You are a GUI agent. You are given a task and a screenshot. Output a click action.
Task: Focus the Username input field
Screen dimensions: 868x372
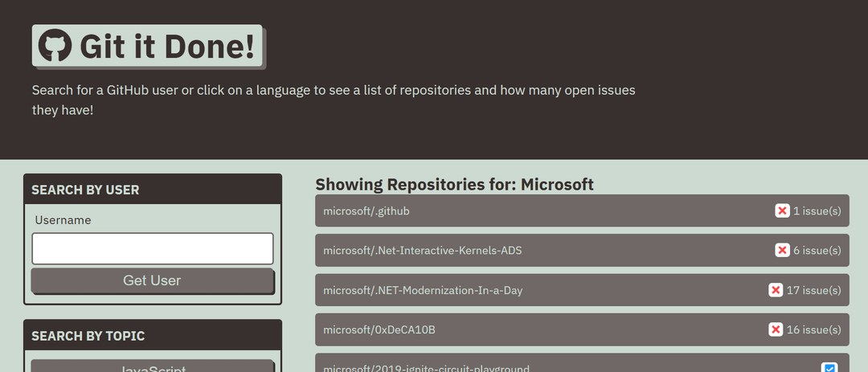[152, 248]
